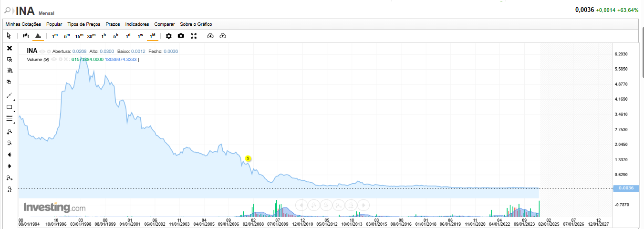644x229 pixels.
Task: Open the Tipos de Preços dropdown
Action: 84,24
